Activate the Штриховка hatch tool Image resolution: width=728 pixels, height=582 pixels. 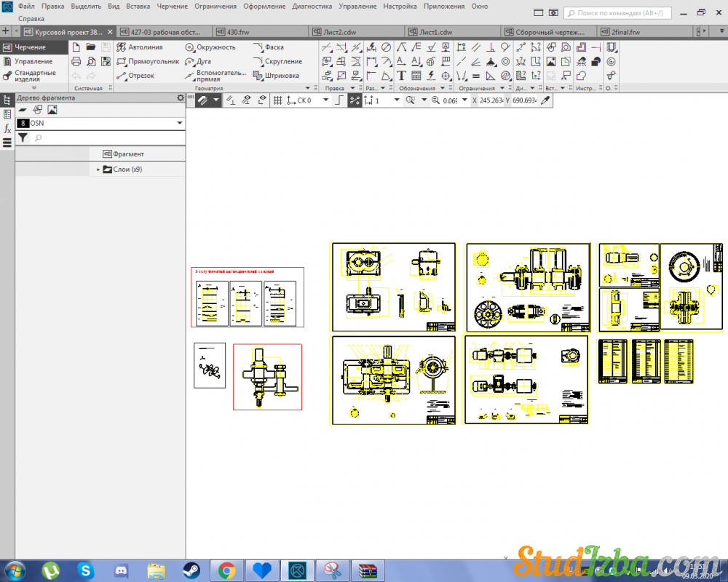[276, 76]
